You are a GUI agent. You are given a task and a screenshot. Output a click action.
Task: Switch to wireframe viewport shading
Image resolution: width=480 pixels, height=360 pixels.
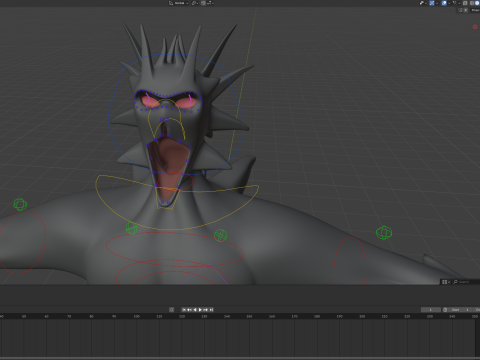point(472,3)
